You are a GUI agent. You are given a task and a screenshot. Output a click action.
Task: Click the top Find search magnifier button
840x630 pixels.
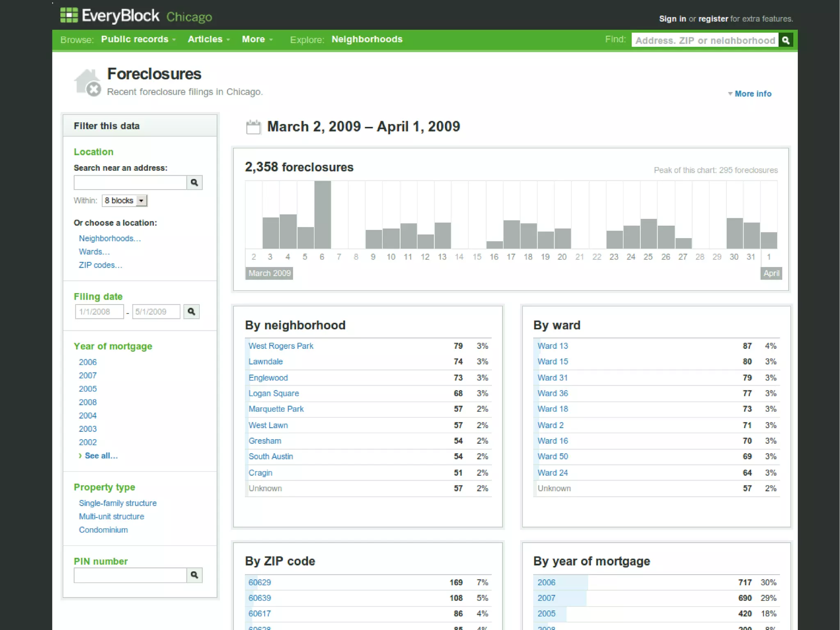pos(785,40)
